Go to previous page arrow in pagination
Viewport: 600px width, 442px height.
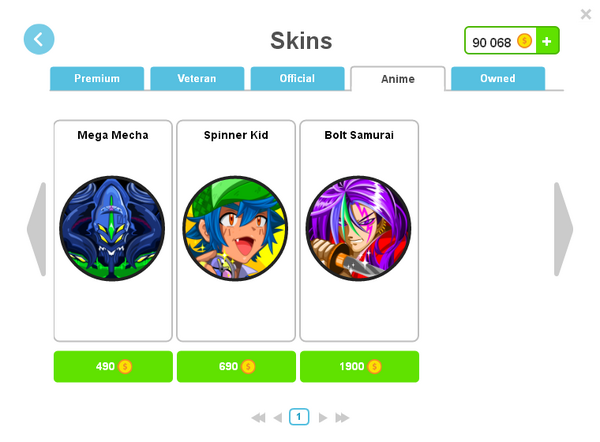pos(278,418)
